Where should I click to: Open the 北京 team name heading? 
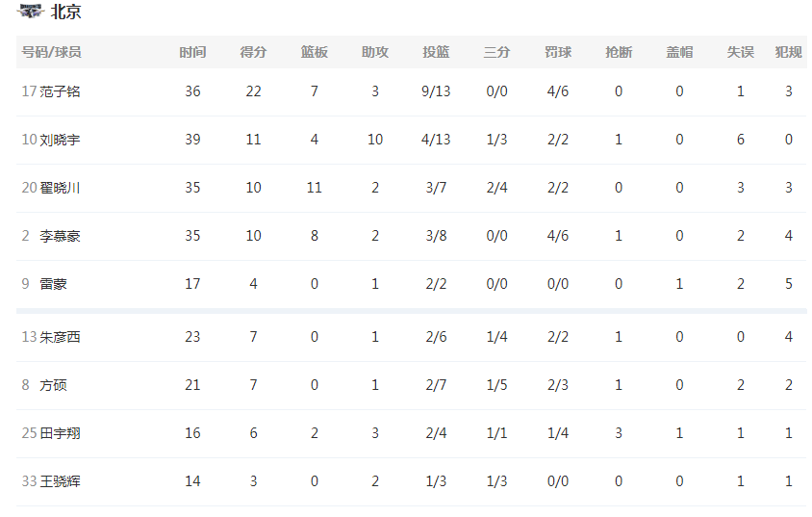pos(65,12)
